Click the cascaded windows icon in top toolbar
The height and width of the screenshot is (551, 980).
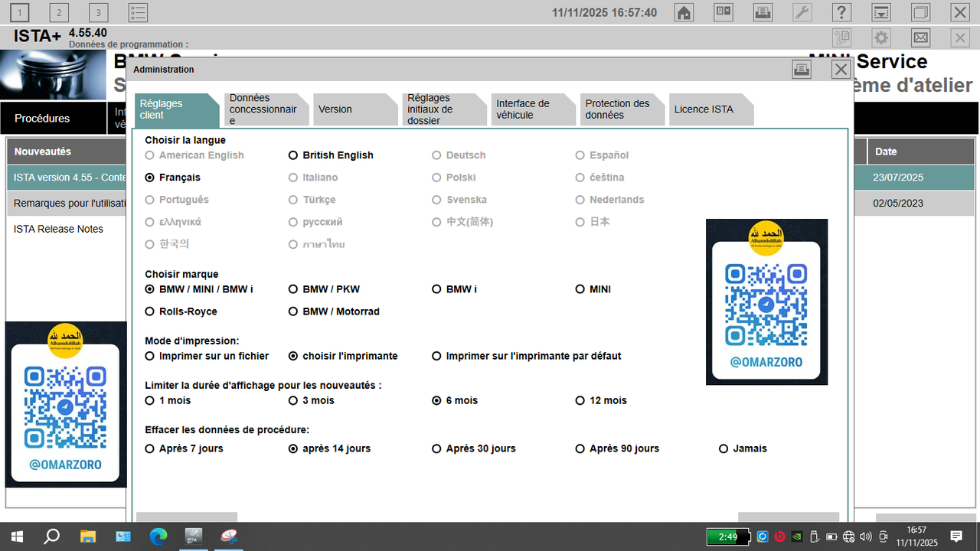[x=921, y=12]
